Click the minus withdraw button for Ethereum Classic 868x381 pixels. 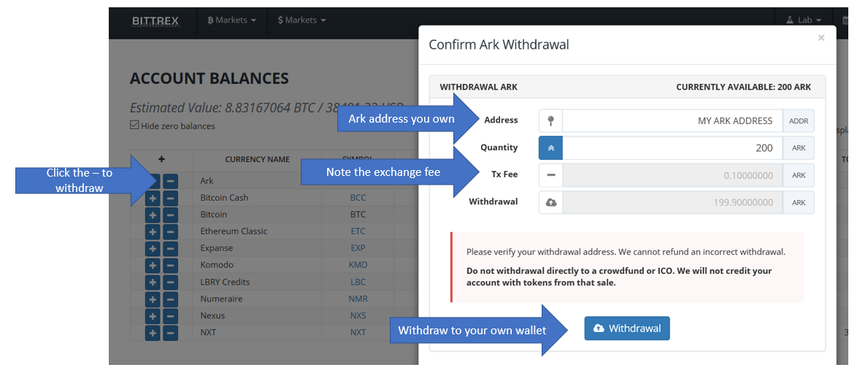coord(171,232)
